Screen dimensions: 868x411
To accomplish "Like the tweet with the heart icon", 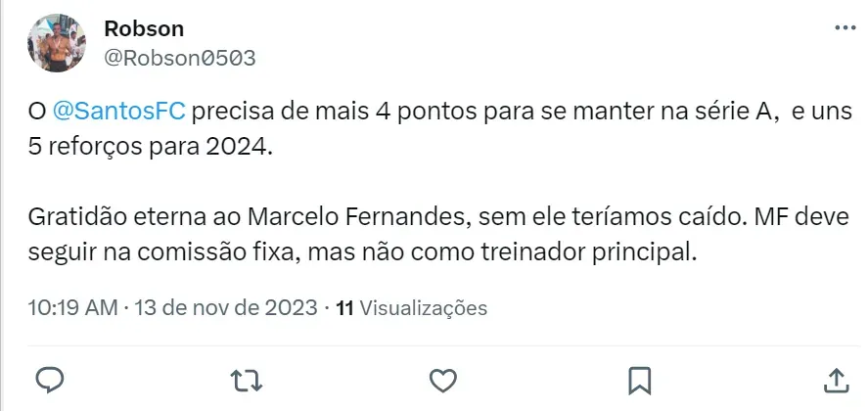I will 443,378.
